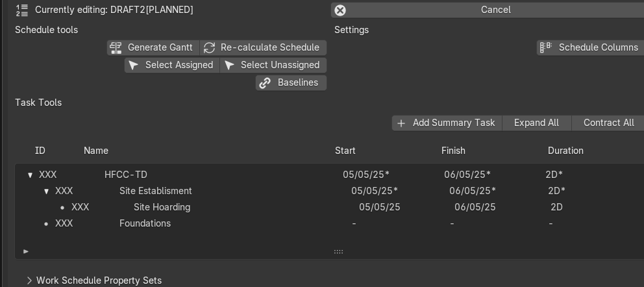The height and width of the screenshot is (287, 644).
Task: Select the Foundations task row
Action: [x=329, y=223]
